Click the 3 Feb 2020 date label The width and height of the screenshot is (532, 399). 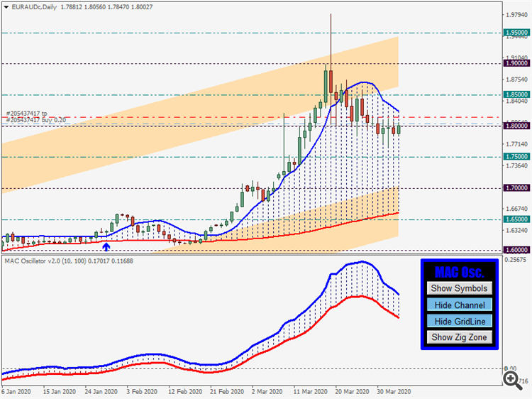[142, 392]
